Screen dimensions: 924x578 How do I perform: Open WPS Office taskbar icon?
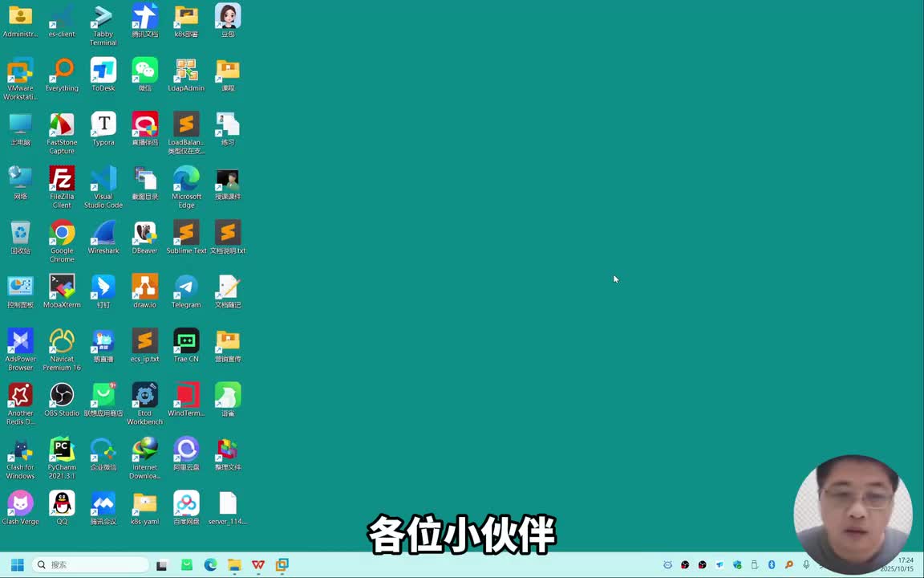(x=258, y=565)
